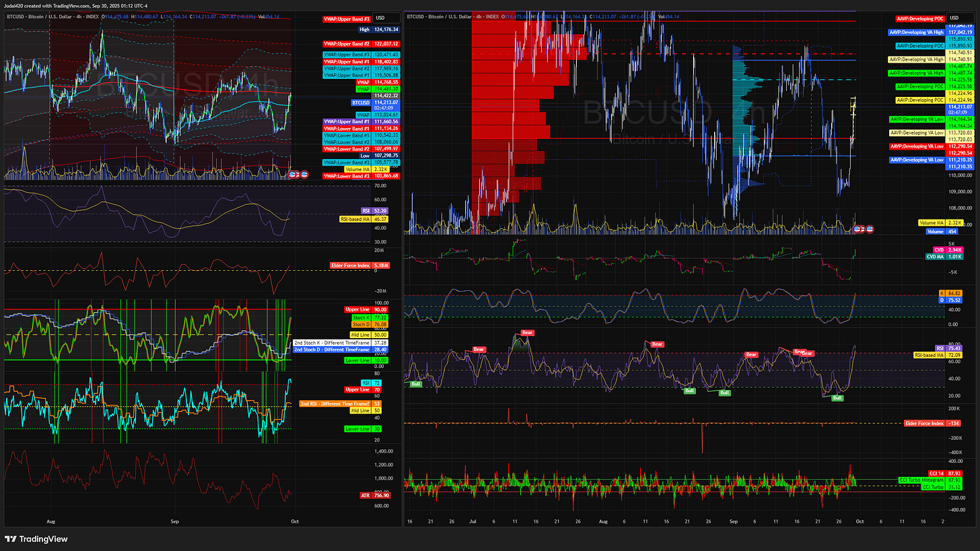This screenshot has width=980, height=551.
Task: Click the High 124,176.34 price label
Action: pos(380,30)
